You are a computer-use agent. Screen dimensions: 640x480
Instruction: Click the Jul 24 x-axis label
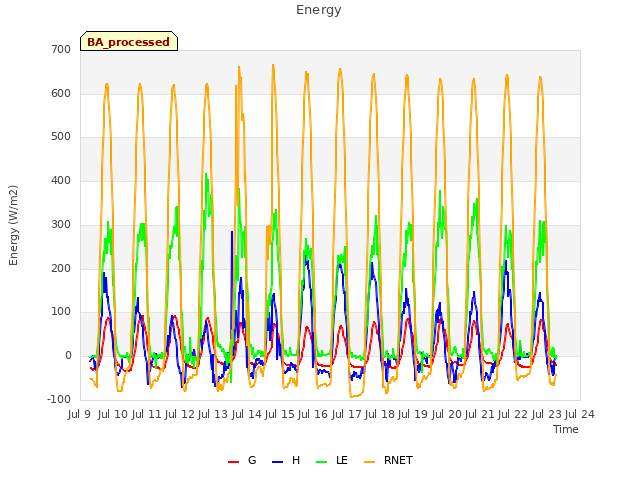click(580, 414)
